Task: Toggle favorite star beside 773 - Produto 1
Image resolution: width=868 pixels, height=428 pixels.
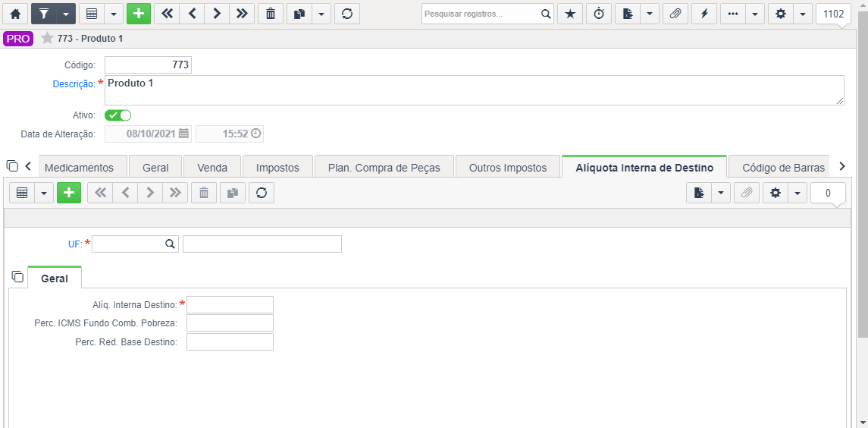Action: pos(48,38)
